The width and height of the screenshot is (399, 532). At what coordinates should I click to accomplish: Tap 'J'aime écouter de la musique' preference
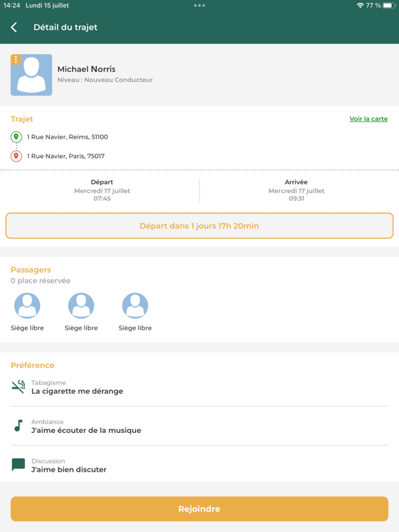click(x=86, y=430)
